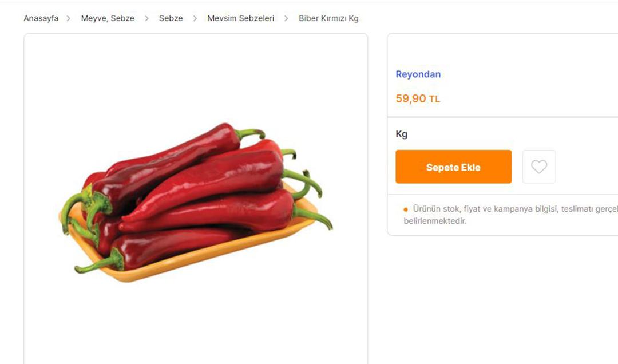The width and height of the screenshot is (618, 364).
Task: Click the belirlenmektedir notice line
Action: click(435, 221)
